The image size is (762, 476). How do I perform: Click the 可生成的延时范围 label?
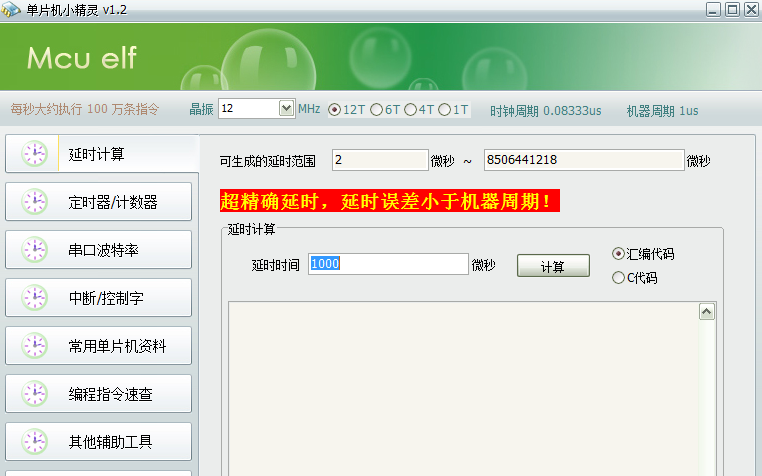pos(267,161)
